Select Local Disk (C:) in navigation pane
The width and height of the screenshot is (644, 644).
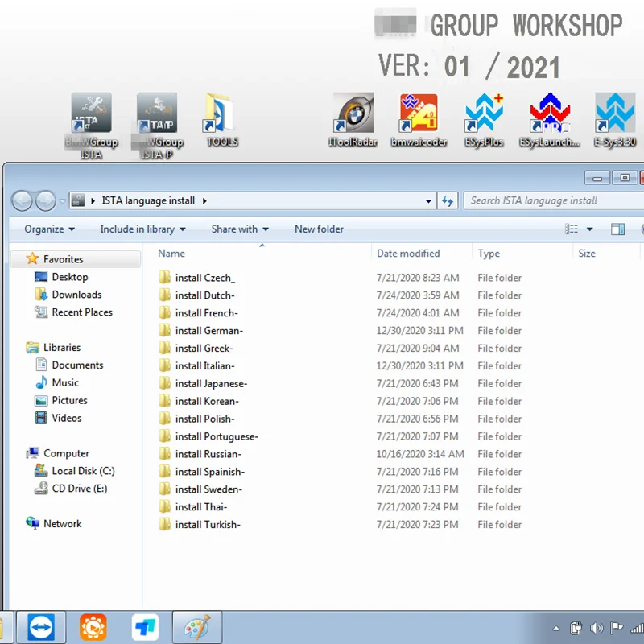click(83, 471)
